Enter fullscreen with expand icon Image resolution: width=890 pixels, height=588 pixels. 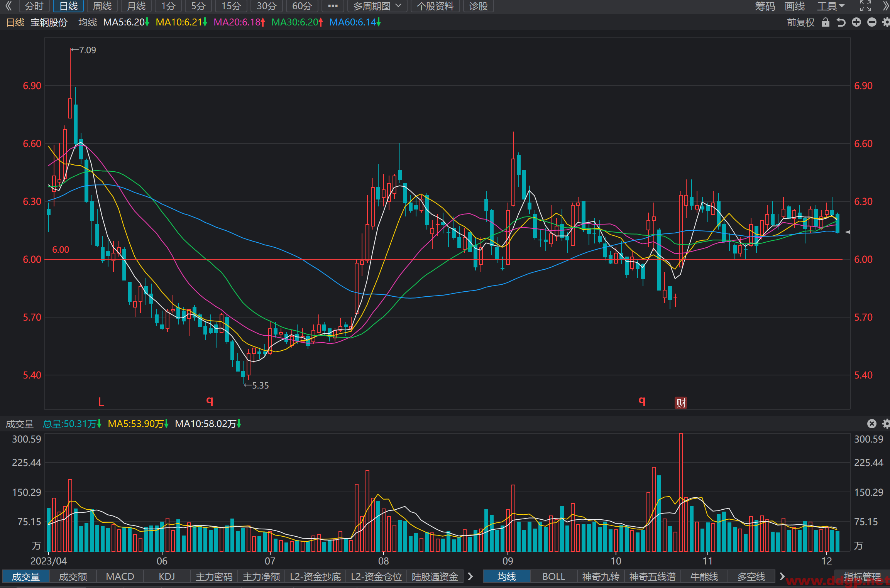pos(866,6)
